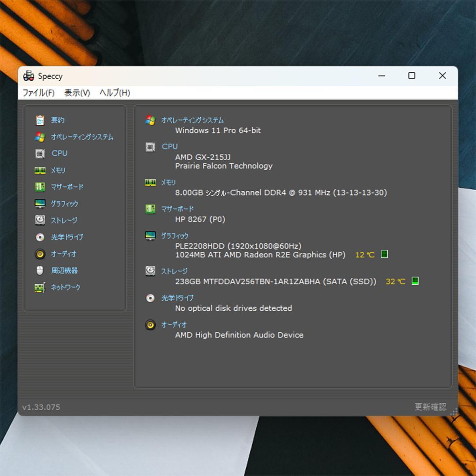Viewport: 476px width, 476px height.
Task: Select the グラフィック monitor icon in the sidebar
Action: (40, 204)
